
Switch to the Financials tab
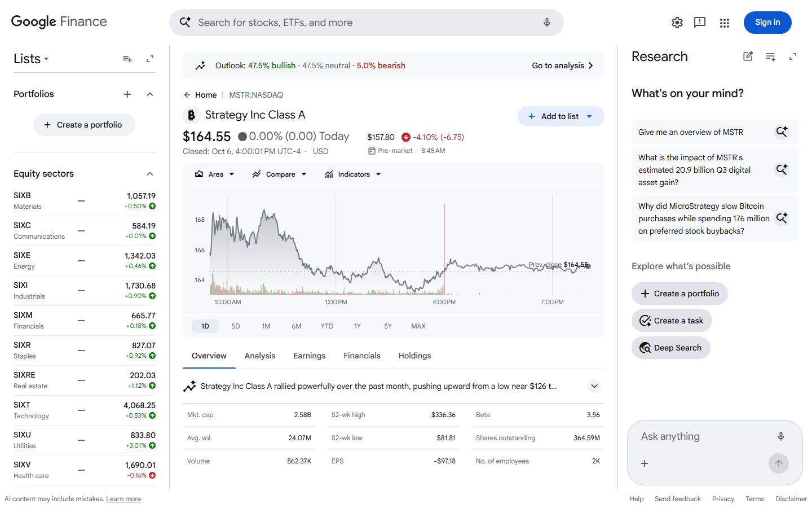tap(362, 356)
